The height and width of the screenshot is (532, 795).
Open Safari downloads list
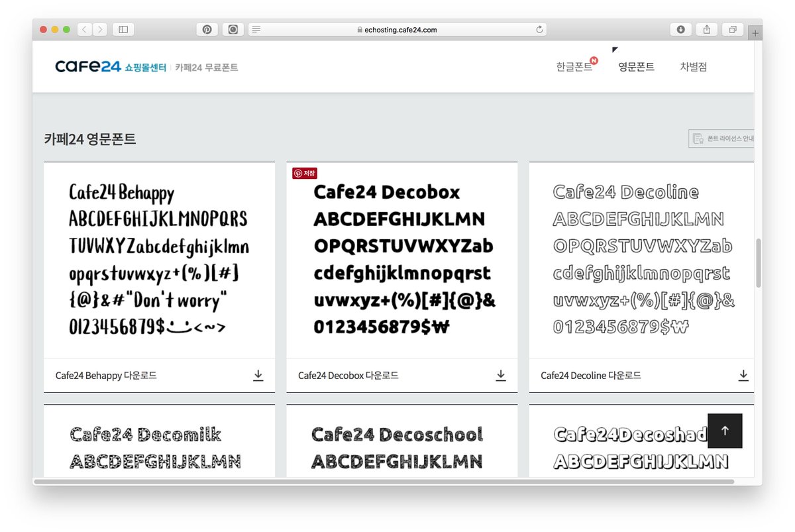[x=681, y=29]
